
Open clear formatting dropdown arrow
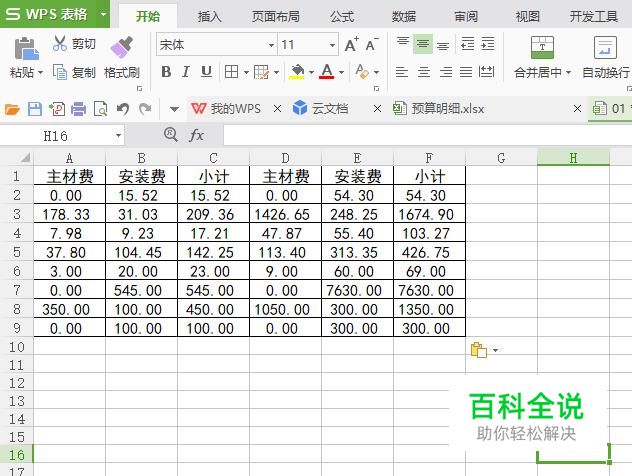(376, 73)
